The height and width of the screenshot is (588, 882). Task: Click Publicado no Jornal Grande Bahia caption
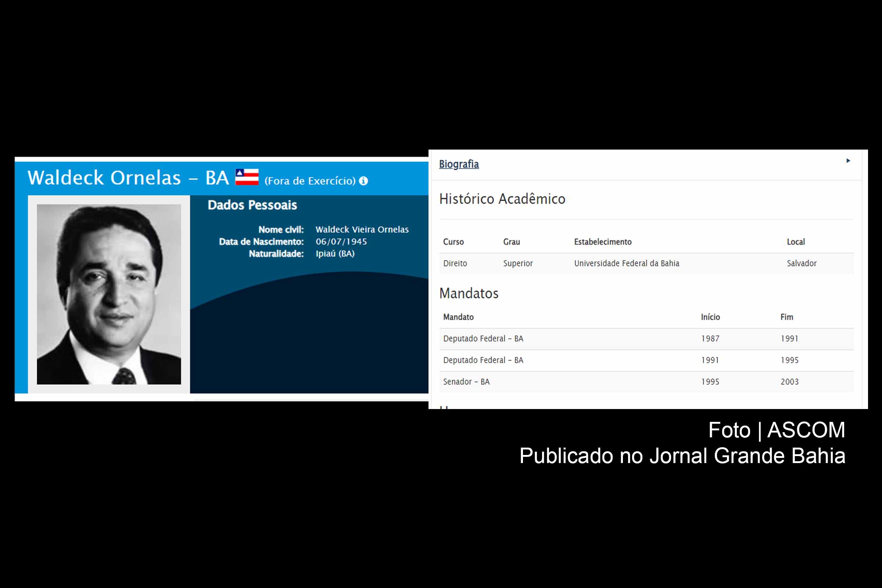682,456
